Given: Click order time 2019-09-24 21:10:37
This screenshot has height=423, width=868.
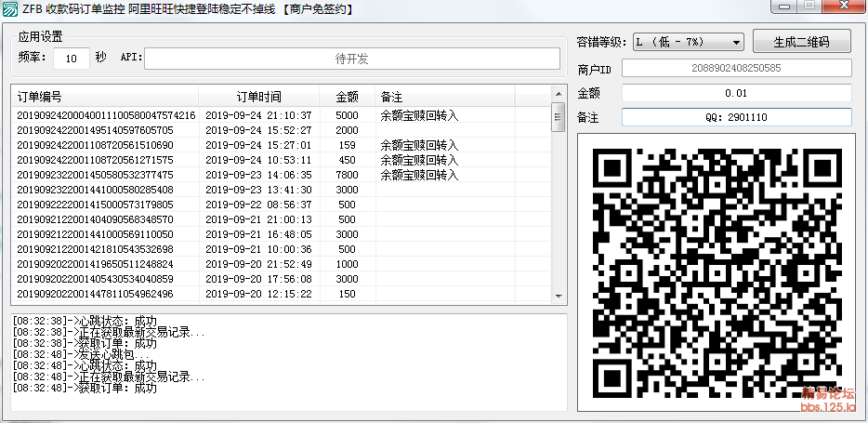Looking at the screenshot, I should pyautogui.click(x=258, y=115).
